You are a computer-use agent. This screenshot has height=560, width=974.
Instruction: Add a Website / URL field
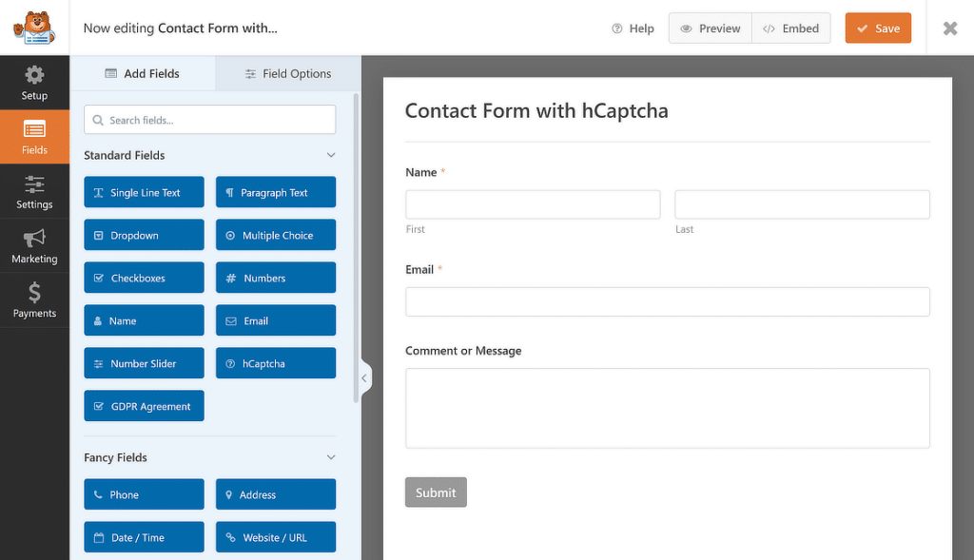pyautogui.click(x=276, y=537)
